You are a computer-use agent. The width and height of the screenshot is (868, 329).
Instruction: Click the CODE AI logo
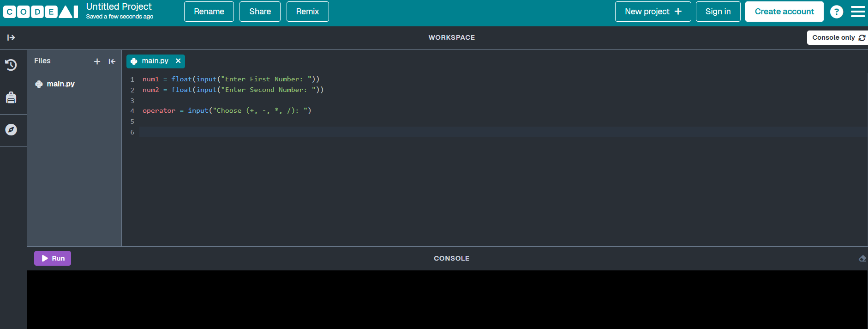(x=41, y=12)
